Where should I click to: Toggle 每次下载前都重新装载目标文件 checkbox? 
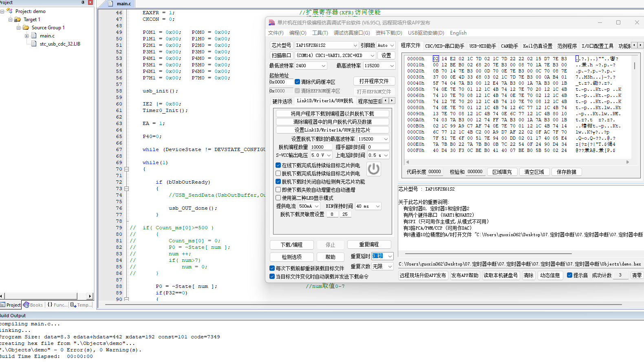pyautogui.click(x=272, y=268)
